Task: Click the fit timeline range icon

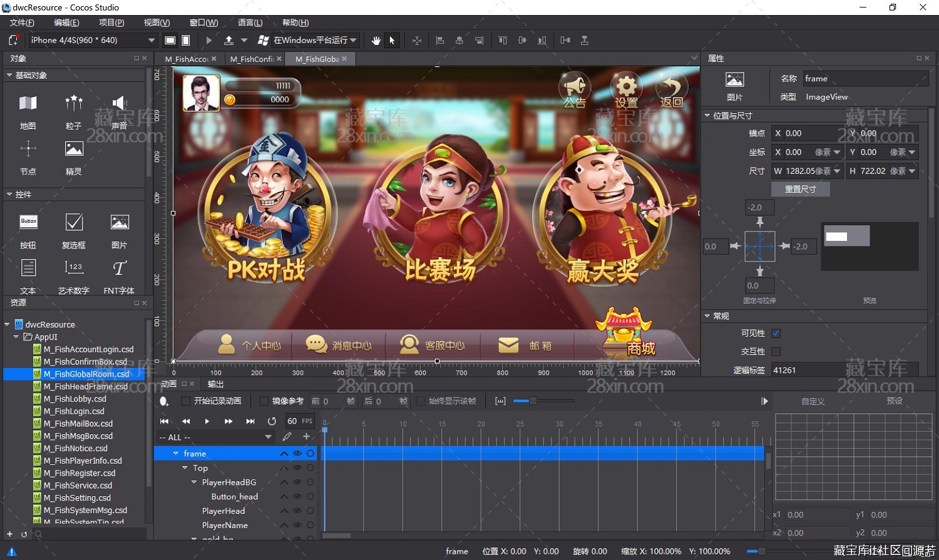Action: tap(500, 401)
